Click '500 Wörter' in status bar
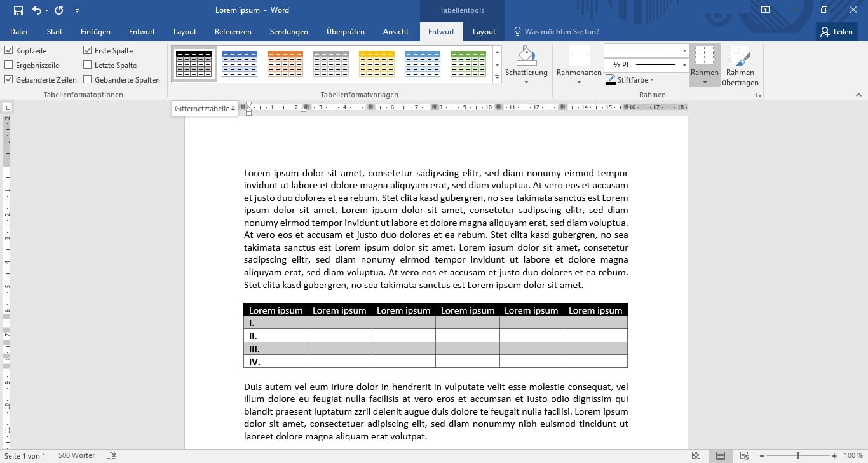This screenshot has height=463, width=868. (x=76, y=455)
